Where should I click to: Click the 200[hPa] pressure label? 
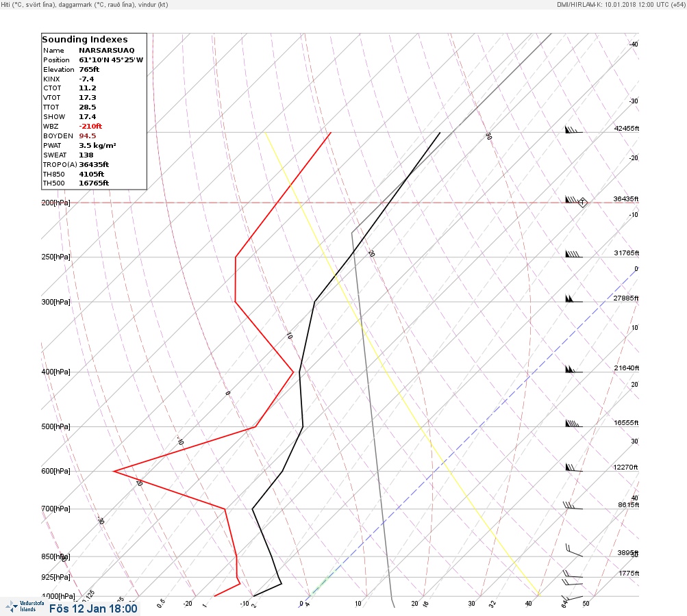click(55, 203)
